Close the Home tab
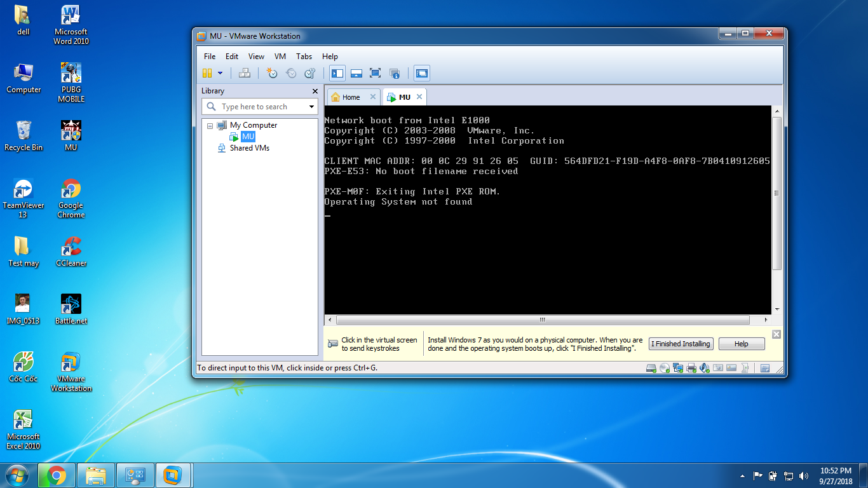 click(373, 97)
